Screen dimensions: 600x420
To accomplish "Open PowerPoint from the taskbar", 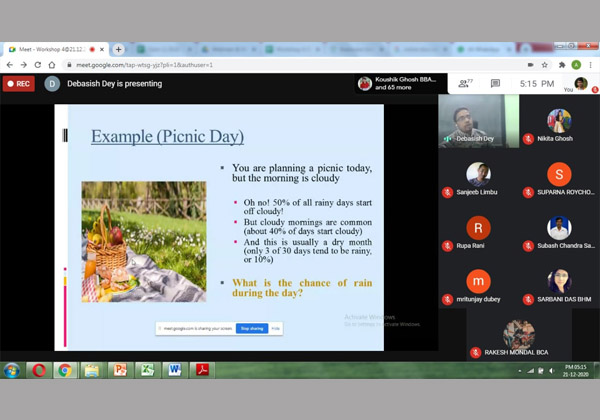I will coord(118,371).
